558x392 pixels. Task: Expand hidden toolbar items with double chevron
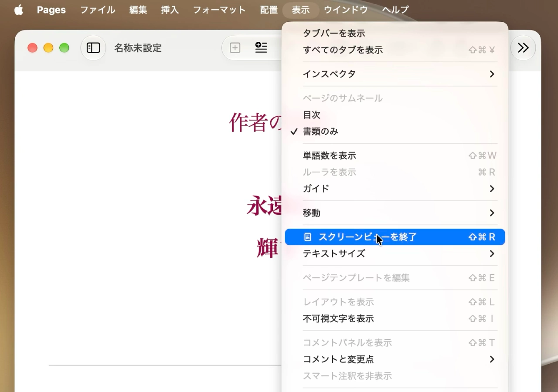[x=523, y=48]
